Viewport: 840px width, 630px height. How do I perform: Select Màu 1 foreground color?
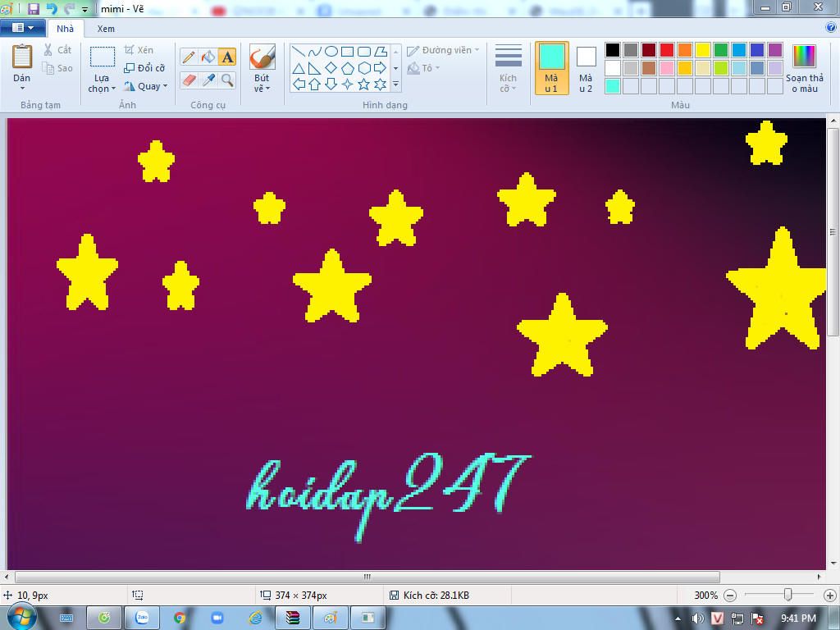(551, 68)
